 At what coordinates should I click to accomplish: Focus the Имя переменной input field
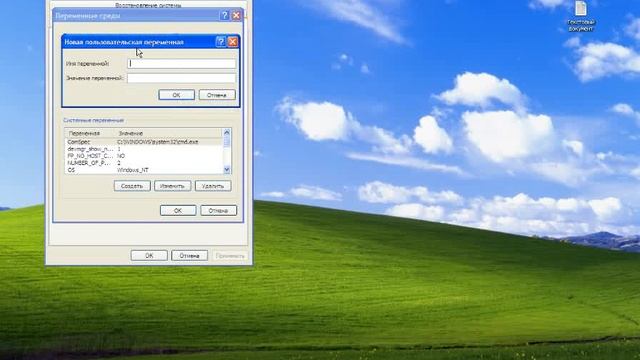tap(181, 63)
